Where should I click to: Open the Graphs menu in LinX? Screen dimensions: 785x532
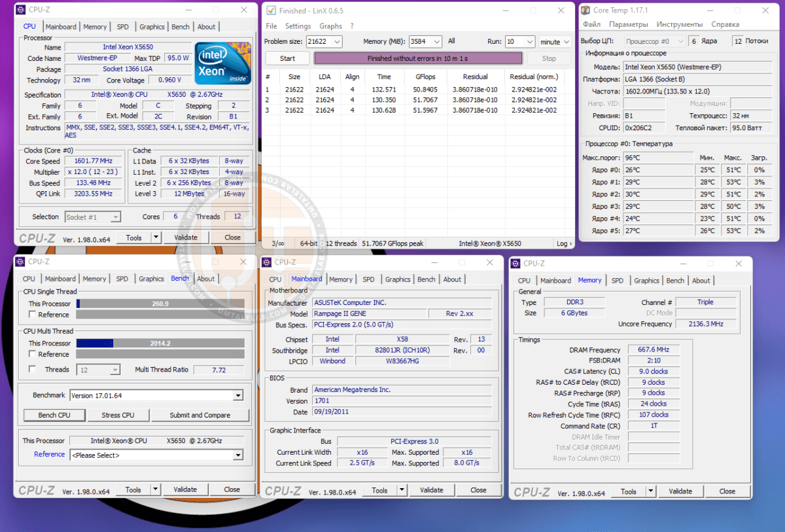pos(331,26)
